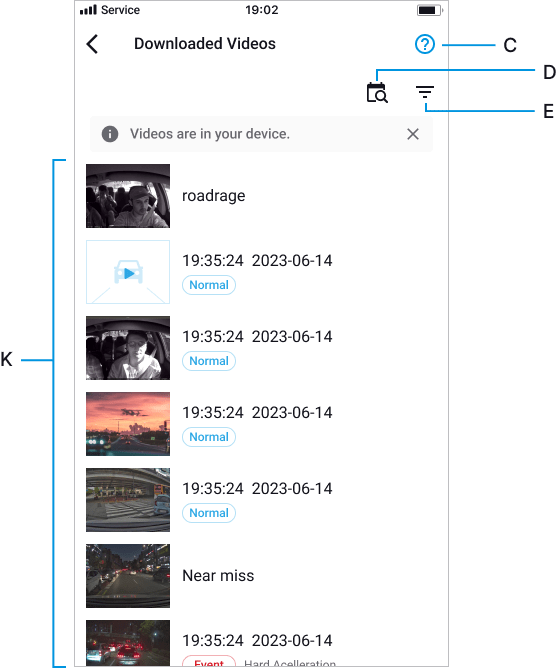Open the sunset sky video thumbnail
557x668 pixels.
click(128, 424)
